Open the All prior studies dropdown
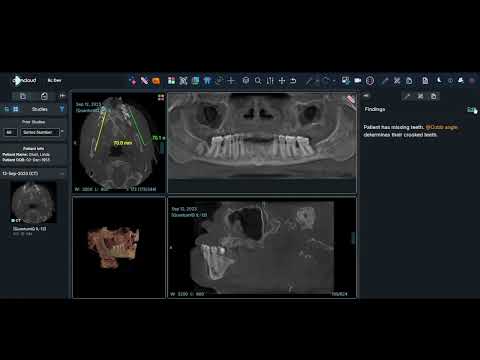Screen dimensions: 480x360 [10, 132]
